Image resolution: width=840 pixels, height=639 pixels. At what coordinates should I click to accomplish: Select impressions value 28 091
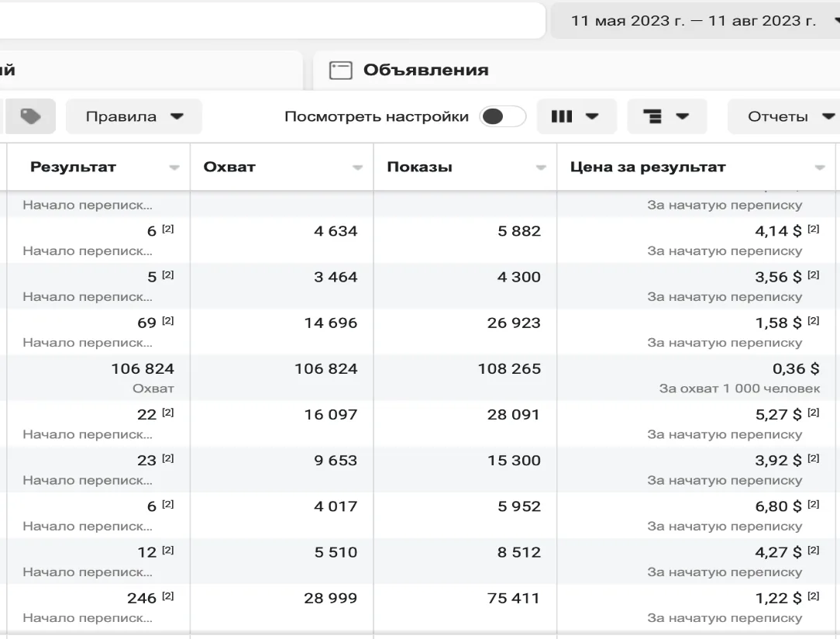(x=514, y=415)
